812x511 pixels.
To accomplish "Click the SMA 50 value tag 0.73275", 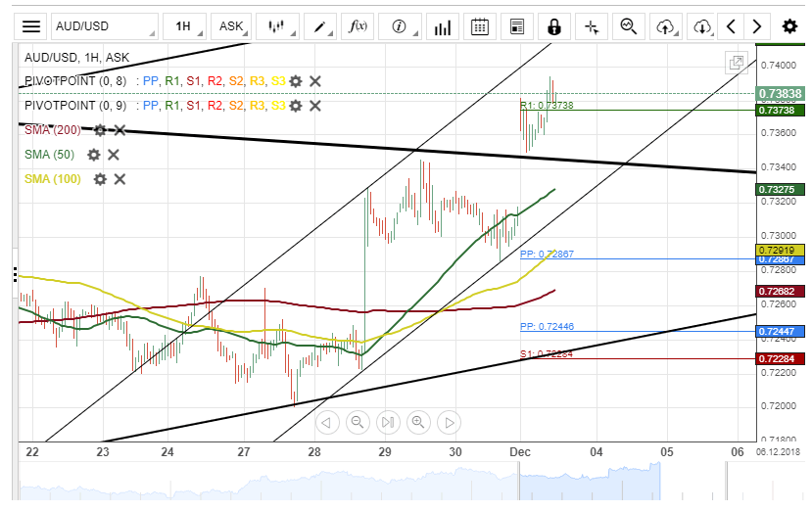I will click(781, 190).
